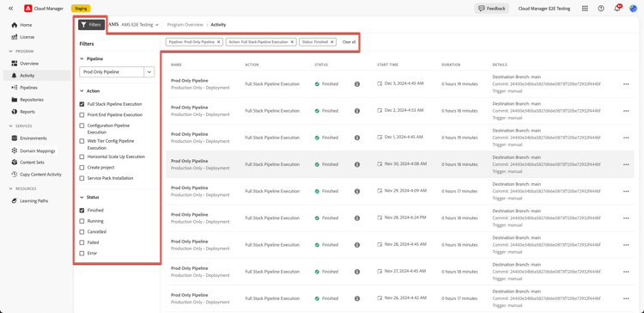Open the AMS E2E Testing program dropdown
The width and height of the screenshot is (644, 313).
point(140,25)
